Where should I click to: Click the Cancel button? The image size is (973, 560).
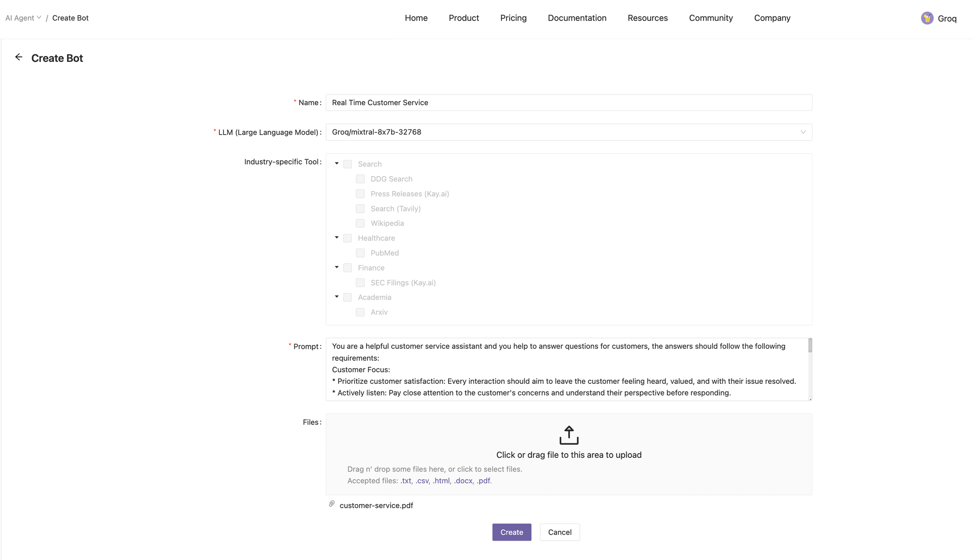[x=559, y=532]
